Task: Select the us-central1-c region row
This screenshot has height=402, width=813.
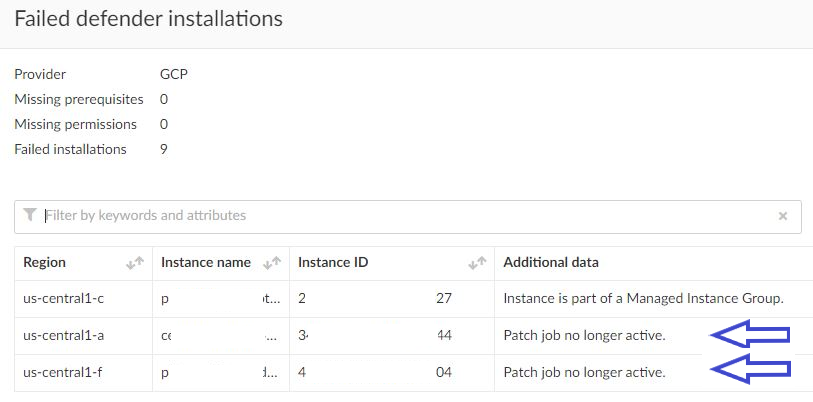Action: (63, 298)
